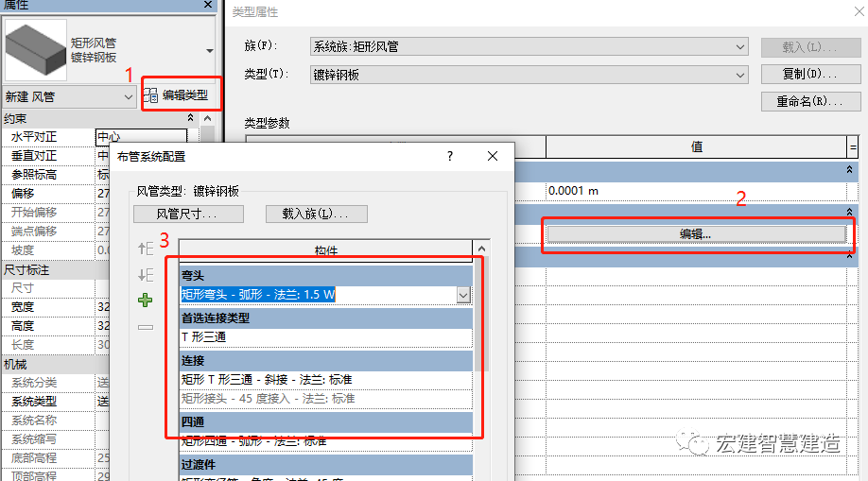The image size is (868, 481).
Task: Click the 重命名(R)... rename button
Action: [x=810, y=101]
